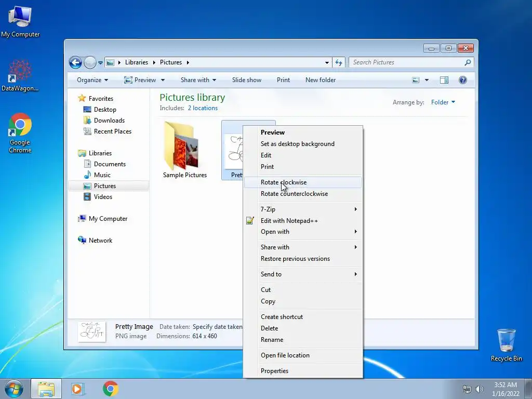The height and width of the screenshot is (399, 532).
Task: Launch the Google Chrome desktop shortcut
Action: 20,133
